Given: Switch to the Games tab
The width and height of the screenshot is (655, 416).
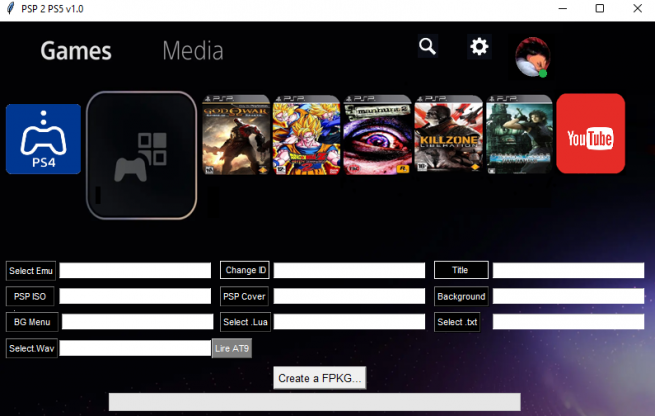Looking at the screenshot, I should 76,51.
